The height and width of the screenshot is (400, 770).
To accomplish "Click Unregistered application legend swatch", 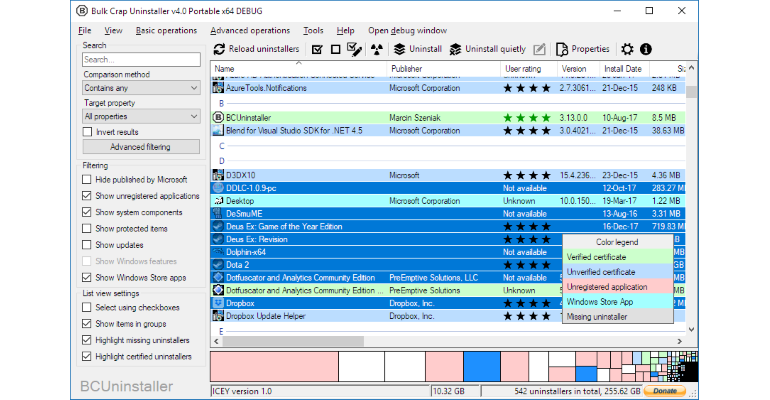I will point(618,287).
